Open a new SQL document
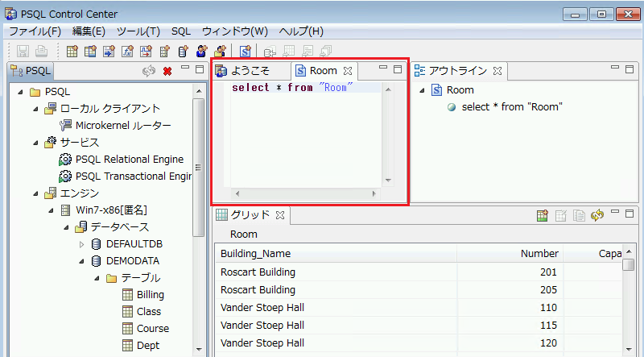This screenshot has width=644, height=357. click(x=246, y=52)
